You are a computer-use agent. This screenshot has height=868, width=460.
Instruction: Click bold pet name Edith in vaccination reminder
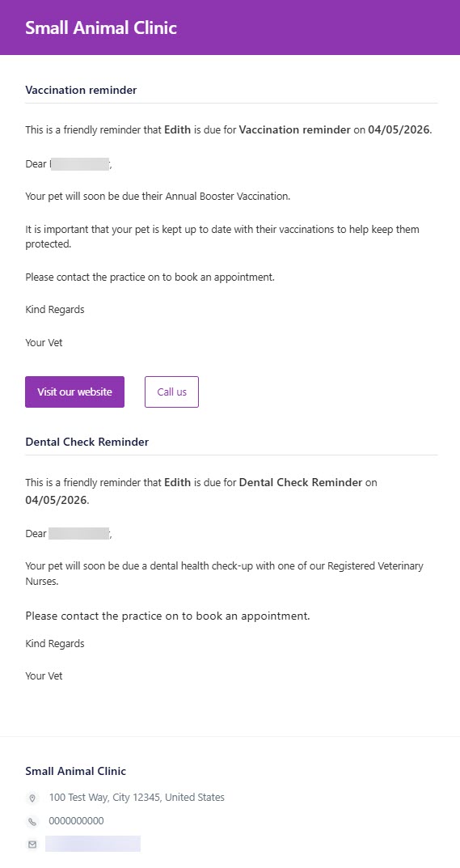point(177,130)
